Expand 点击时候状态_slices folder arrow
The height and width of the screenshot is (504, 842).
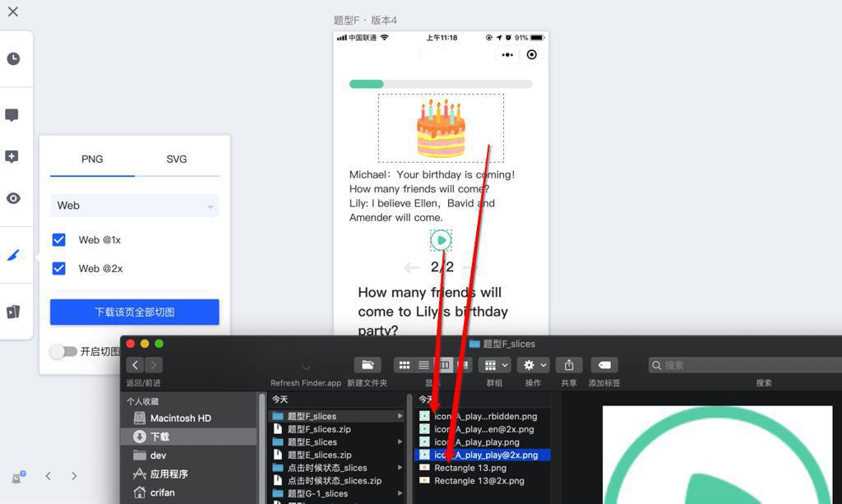[400, 468]
